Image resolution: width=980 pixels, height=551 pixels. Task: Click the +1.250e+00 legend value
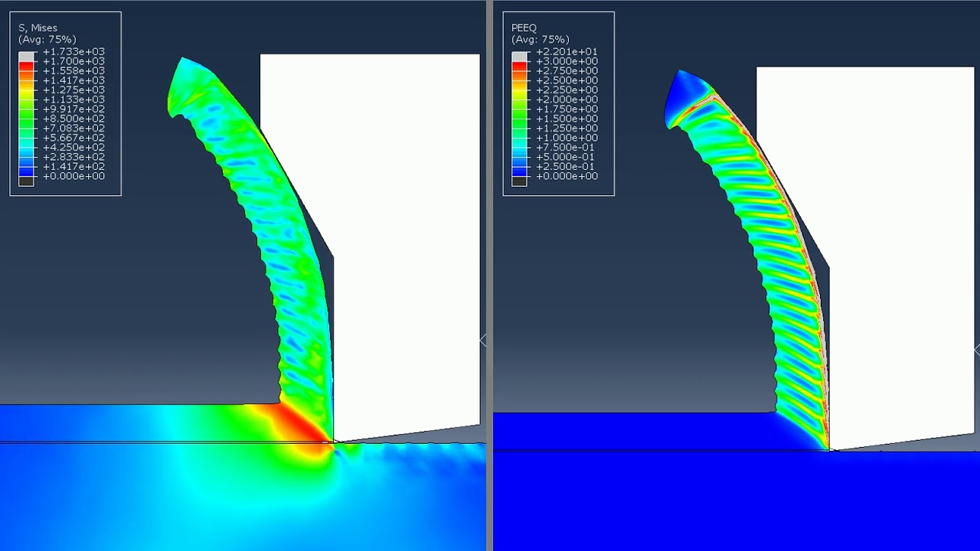(567, 129)
